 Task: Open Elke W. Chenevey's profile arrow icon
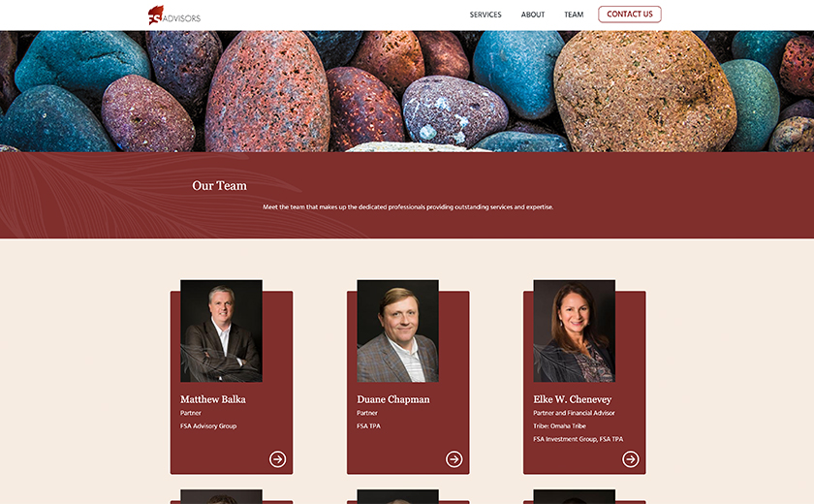(x=630, y=458)
